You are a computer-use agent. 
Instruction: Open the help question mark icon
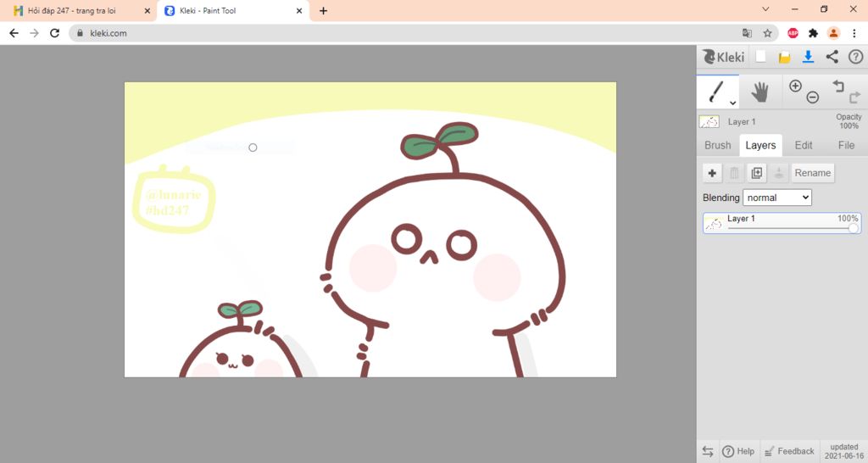(855, 57)
